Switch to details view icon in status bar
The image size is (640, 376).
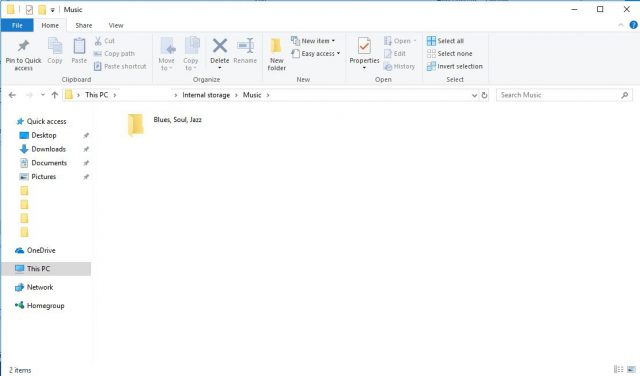click(x=618, y=369)
